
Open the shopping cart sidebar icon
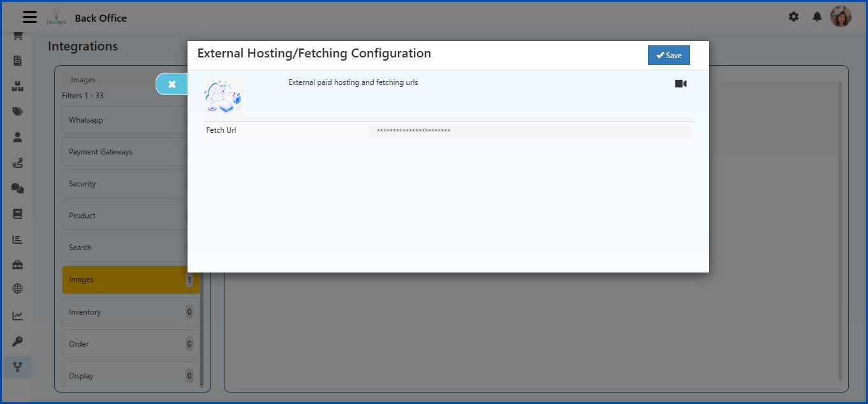click(x=17, y=35)
